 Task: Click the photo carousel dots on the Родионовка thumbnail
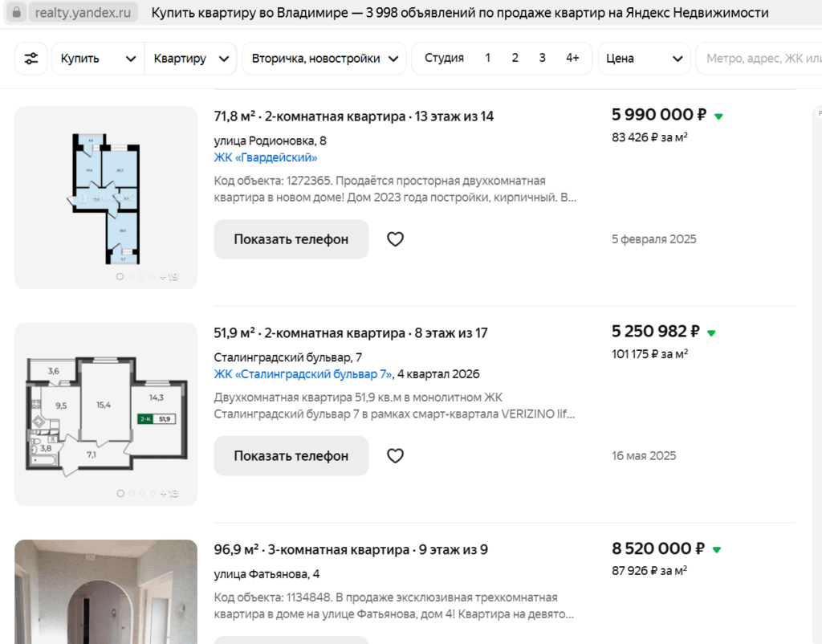pos(147,276)
